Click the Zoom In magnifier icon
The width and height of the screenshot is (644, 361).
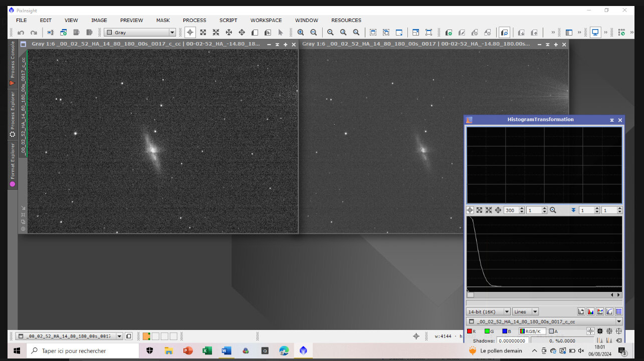point(300,33)
